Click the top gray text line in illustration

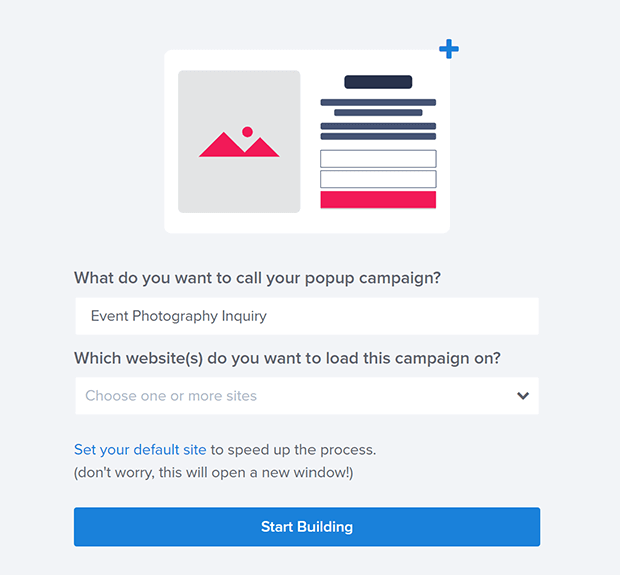click(x=378, y=102)
